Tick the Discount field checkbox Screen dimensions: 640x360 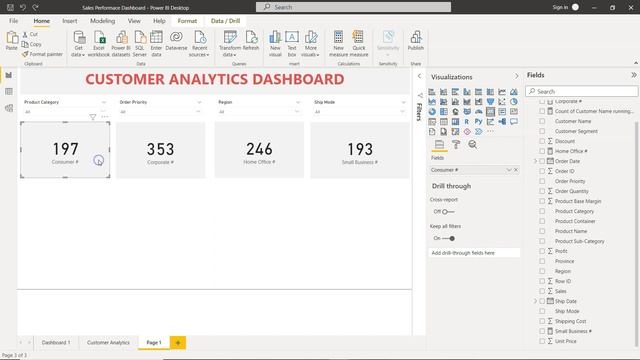point(542,141)
